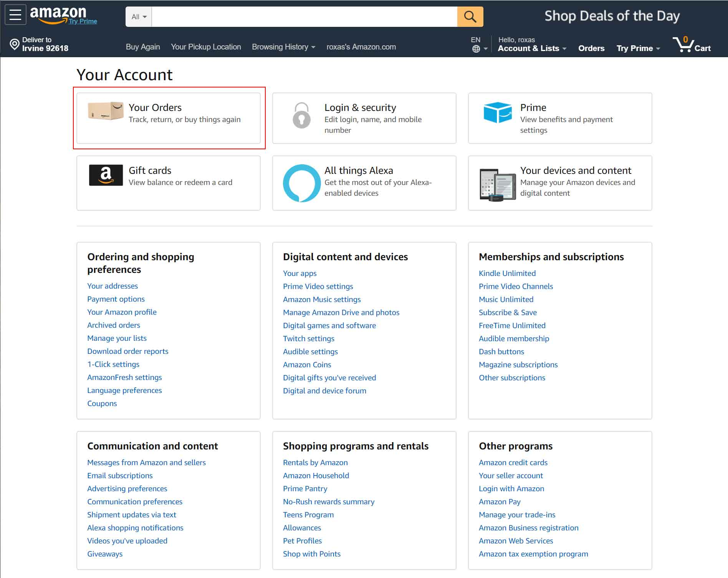Image resolution: width=728 pixels, height=578 pixels.
Task: Open Buy Again in navigation bar
Action: 143,47
